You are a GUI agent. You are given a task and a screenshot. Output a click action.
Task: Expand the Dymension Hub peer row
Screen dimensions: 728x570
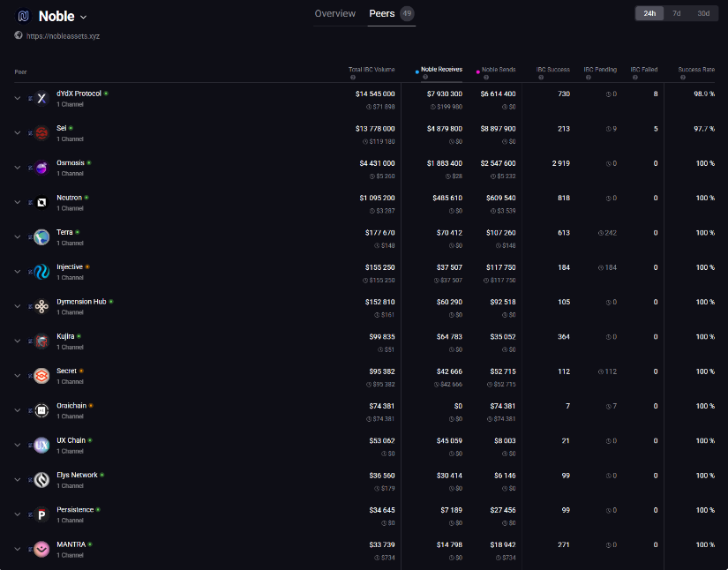click(18, 306)
